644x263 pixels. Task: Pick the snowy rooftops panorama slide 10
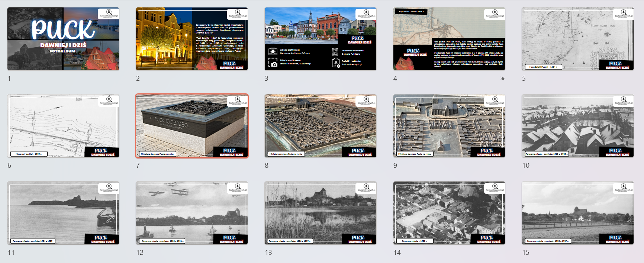click(577, 126)
